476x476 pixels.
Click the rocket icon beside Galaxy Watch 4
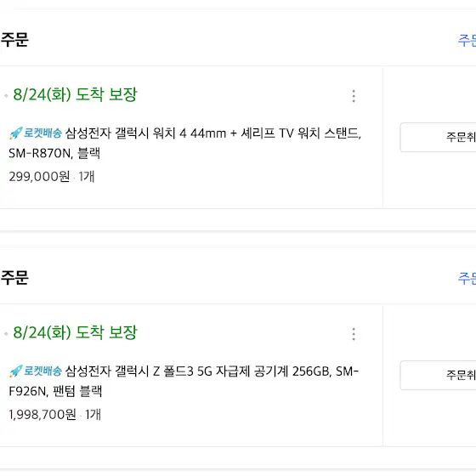click(x=16, y=133)
